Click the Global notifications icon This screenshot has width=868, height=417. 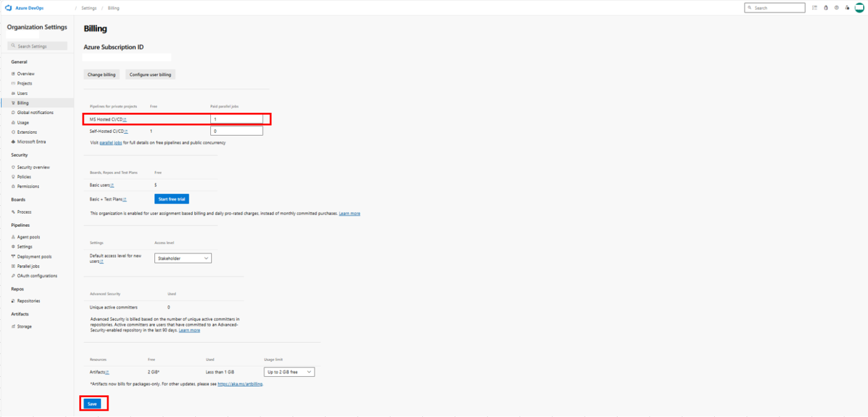(x=13, y=113)
